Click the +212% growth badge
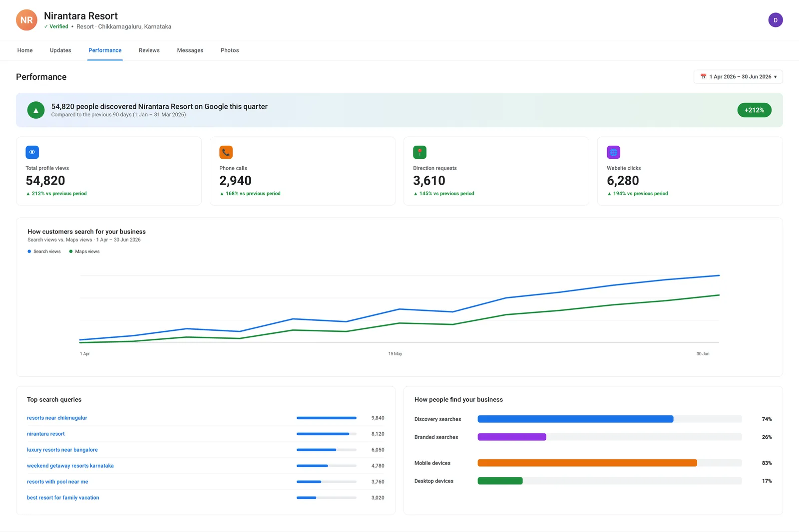This screenshot has width=799, height=532. click(754, 110)
